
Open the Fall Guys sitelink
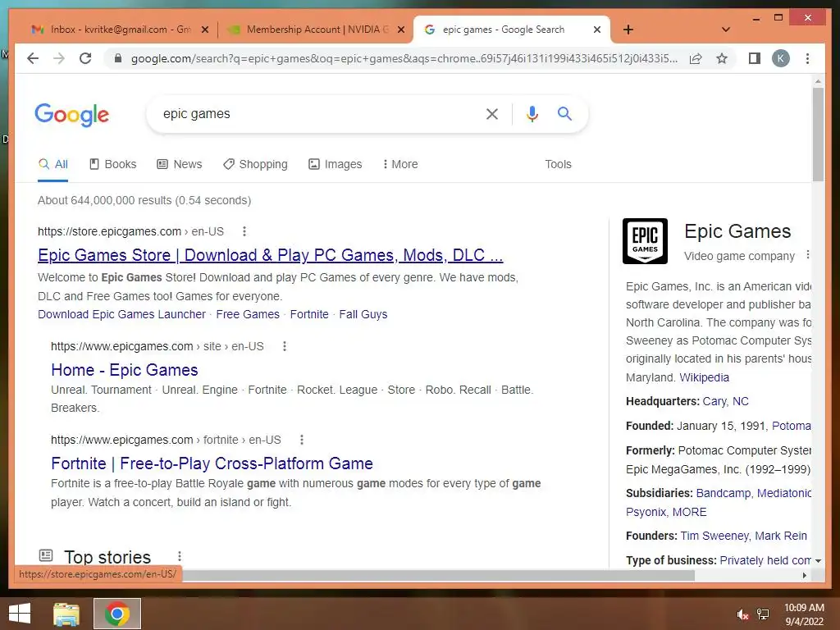point(363,314)
